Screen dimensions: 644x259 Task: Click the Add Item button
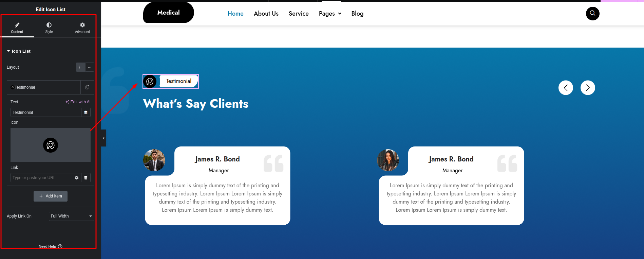pos(51,196)
